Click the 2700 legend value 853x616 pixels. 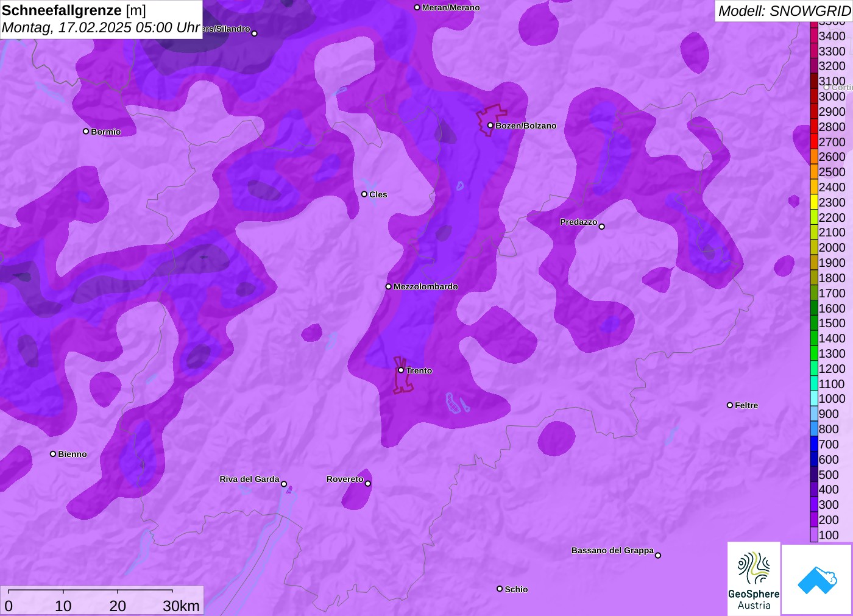point(832,142)
